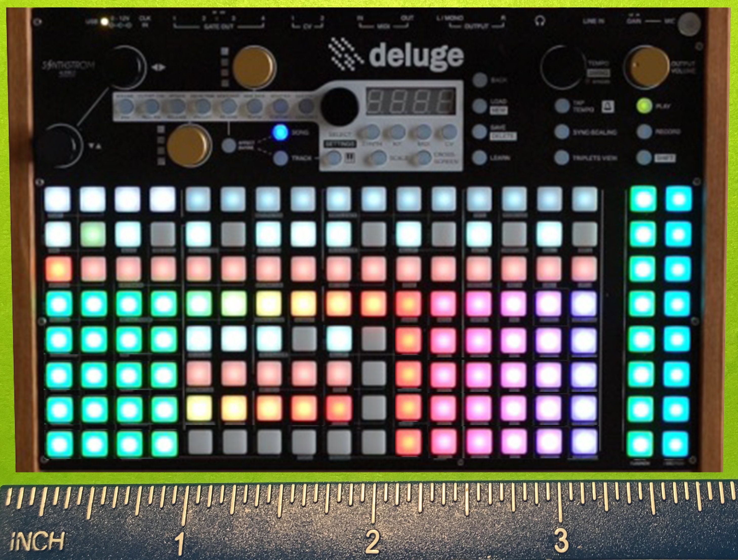This screenshot has width=738, height=560.
Task: Toggle TRIPLETS VIEW button
Action: (562, 157)
